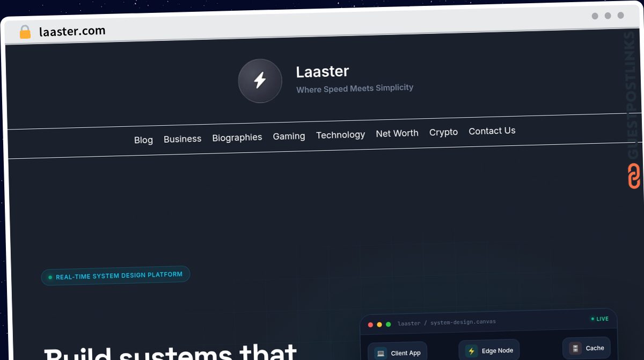Click the padlock icon beside laaster.com
Viewport: 644px width, 360px height.
pyautogui.click(x=25, y=32)
